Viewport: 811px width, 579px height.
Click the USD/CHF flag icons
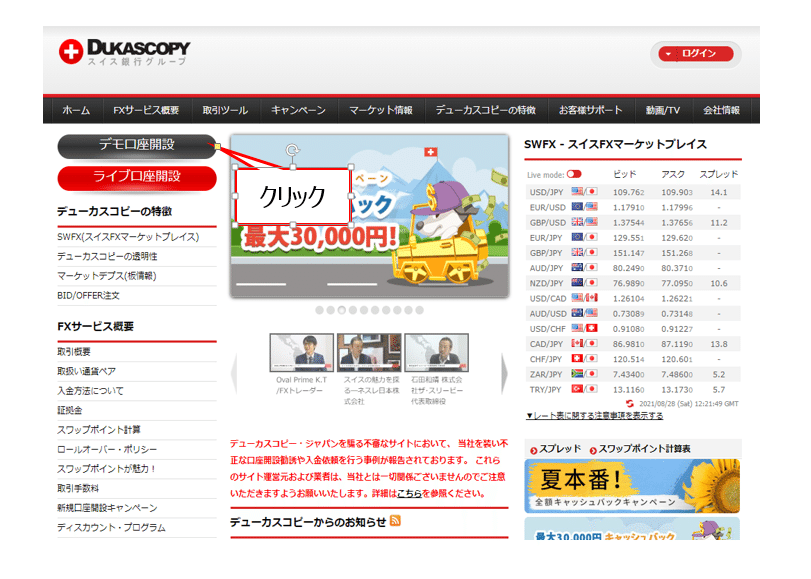click(x=584, y=328)
